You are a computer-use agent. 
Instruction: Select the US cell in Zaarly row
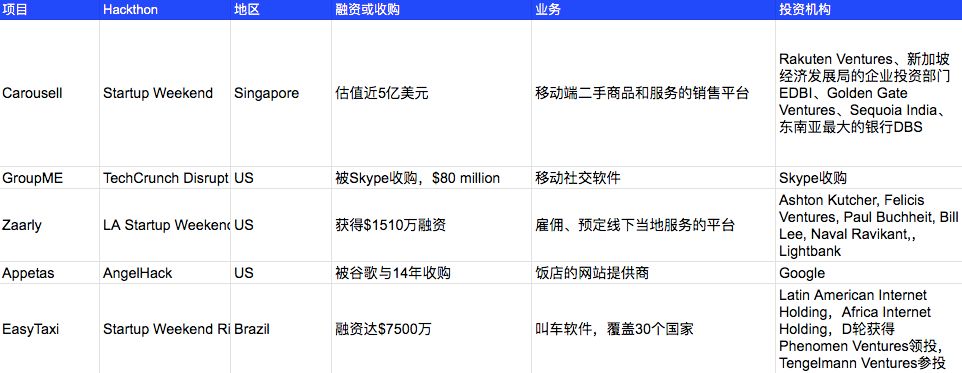(281, 225)
